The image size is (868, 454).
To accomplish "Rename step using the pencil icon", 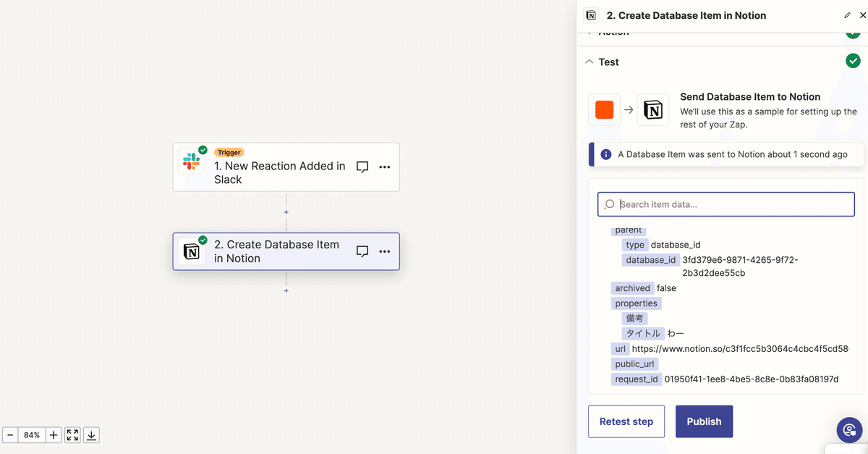I will pos(847,15).
